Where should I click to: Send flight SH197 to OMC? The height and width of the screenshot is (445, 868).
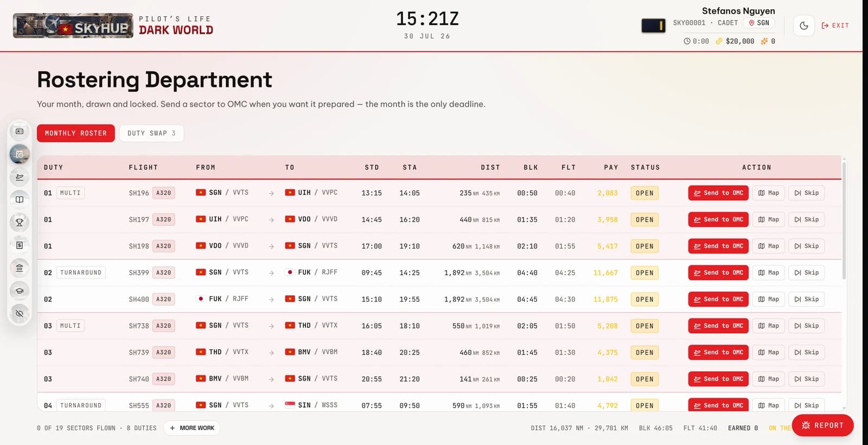pyautogui.click(x=718, y=220)
